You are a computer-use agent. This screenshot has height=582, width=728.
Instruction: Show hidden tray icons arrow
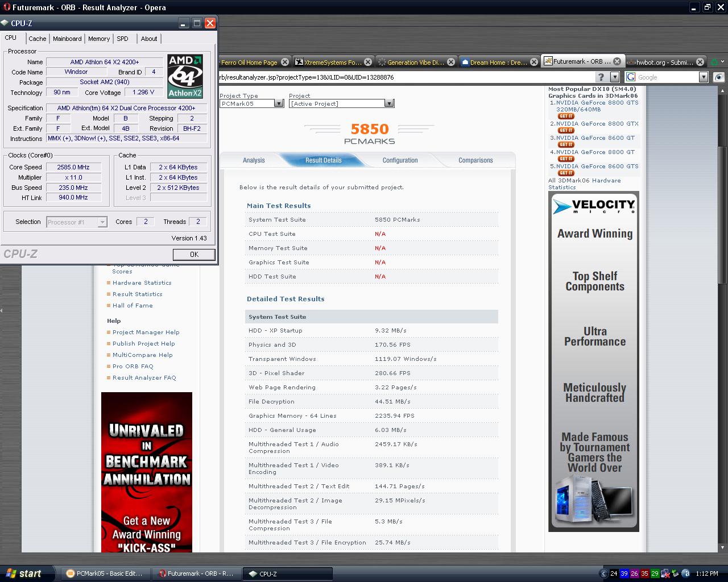(x=604, y=573)
